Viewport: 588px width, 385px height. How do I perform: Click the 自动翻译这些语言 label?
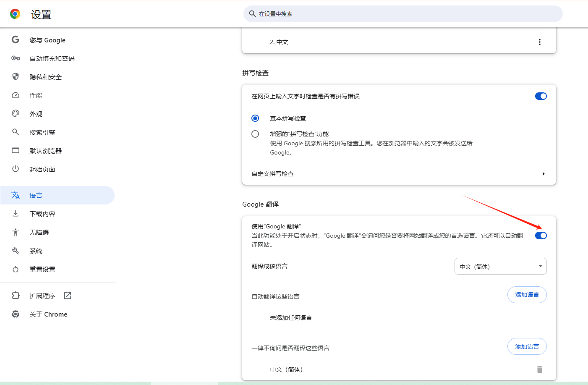[x=275, y=296]
